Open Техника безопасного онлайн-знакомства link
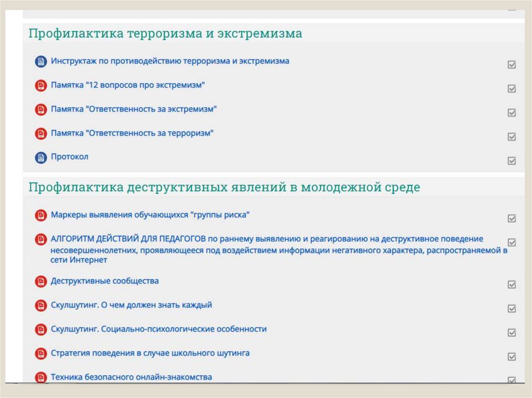Image resolution: width=532 pixels, height=398 pixels. click(x=131, y=377)
